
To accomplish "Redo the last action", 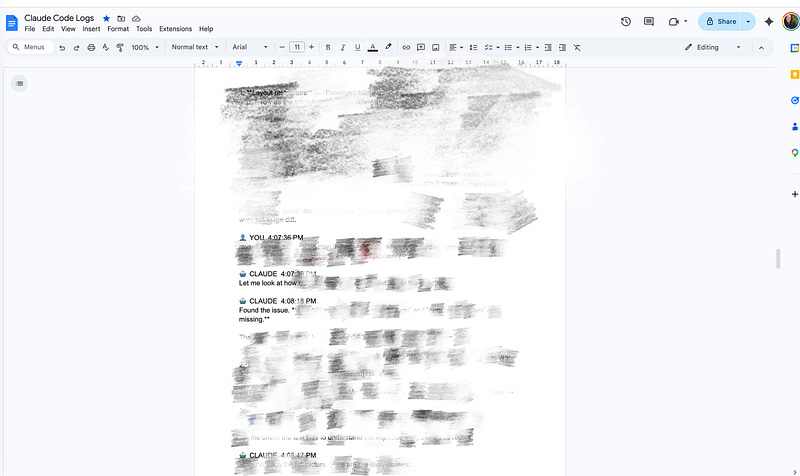I will pos(77,47).
